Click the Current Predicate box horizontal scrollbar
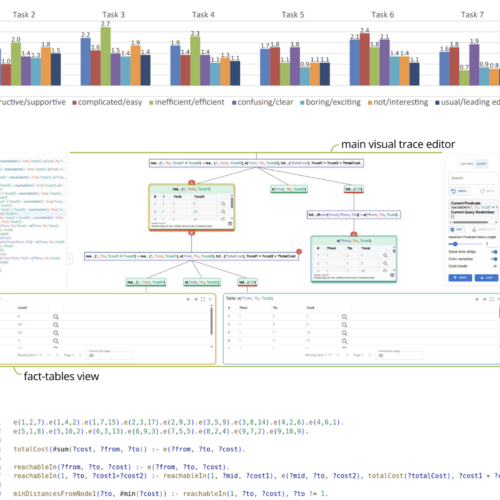The width and height of the screenshot is (500, 500). tap(471, 222)
